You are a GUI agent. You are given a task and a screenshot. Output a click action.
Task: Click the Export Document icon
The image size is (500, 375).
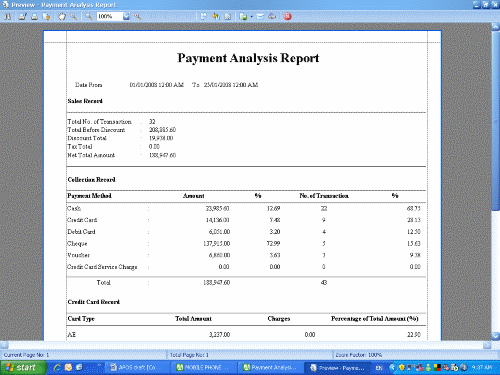(x=243, y=16)
